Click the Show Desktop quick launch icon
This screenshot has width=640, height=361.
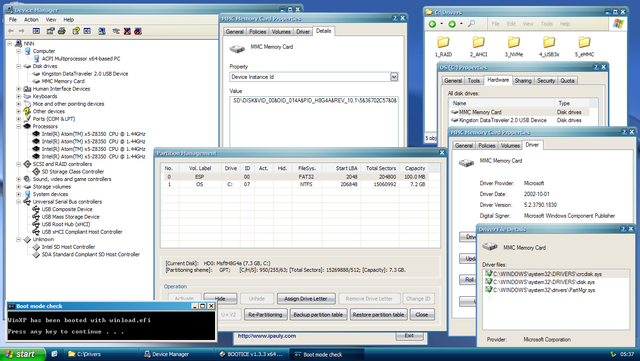click(54, 354)
